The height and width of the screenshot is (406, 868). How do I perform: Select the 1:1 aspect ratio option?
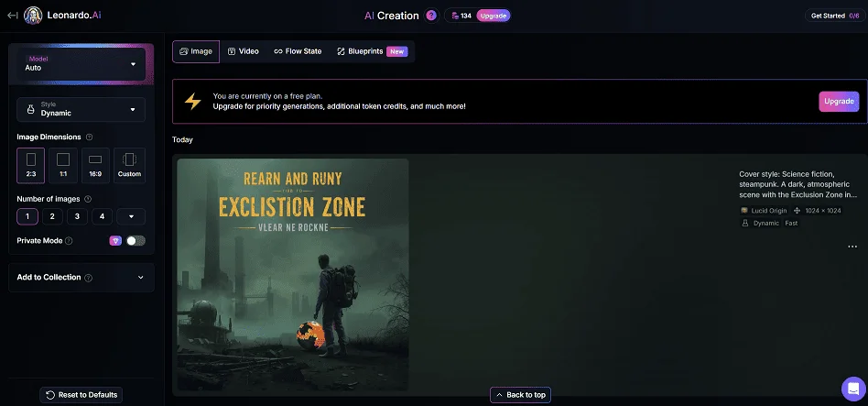click(x=62, y=165)
